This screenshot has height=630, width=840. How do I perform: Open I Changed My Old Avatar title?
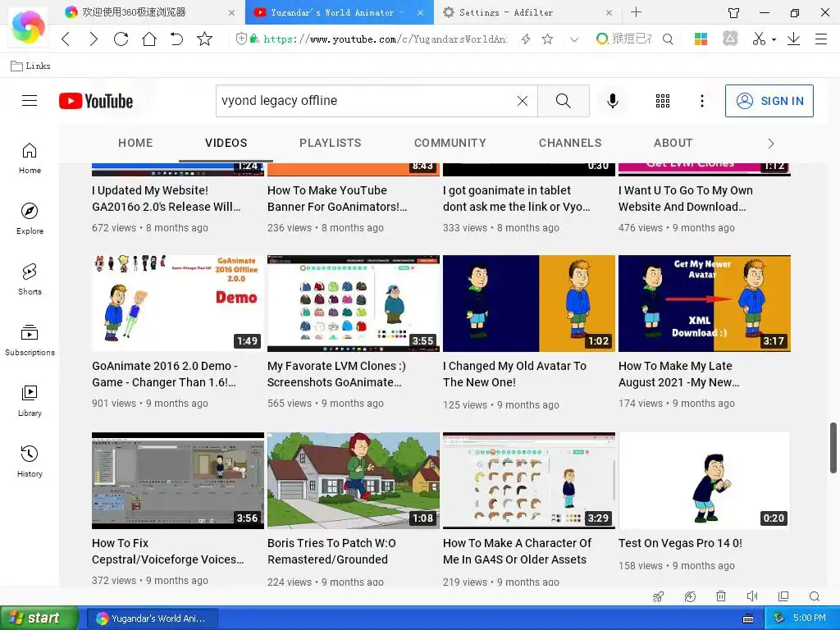[x=514, y=374]
